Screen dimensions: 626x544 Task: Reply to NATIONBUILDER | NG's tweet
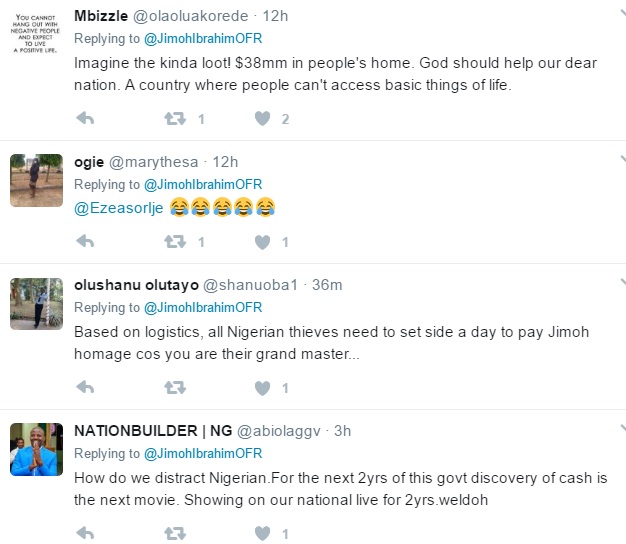pos(86,533)
